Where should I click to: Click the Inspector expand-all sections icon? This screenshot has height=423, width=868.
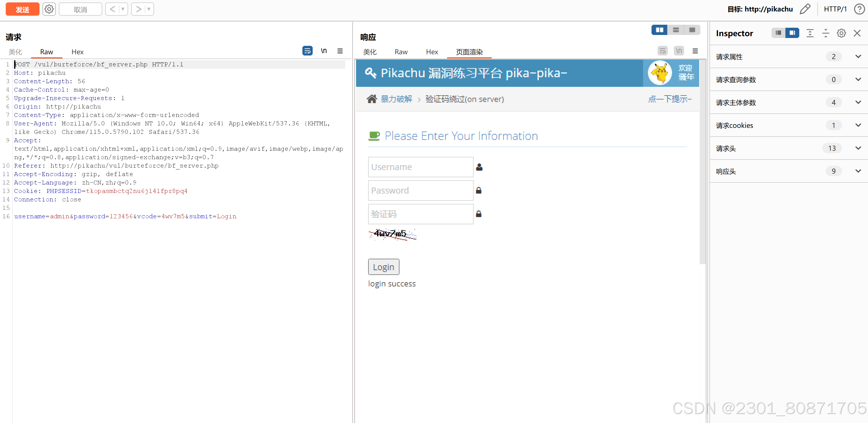pyautogui.click(x=810, y=33)
